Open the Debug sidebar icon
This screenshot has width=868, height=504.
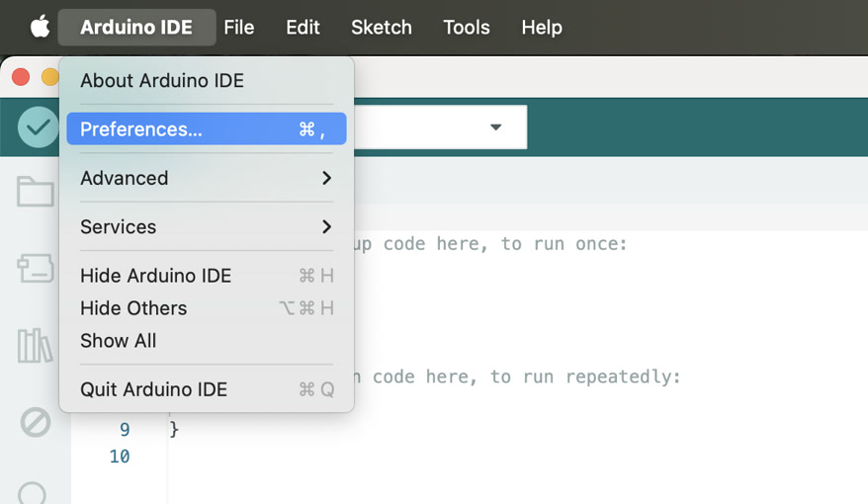coord(35,422)
